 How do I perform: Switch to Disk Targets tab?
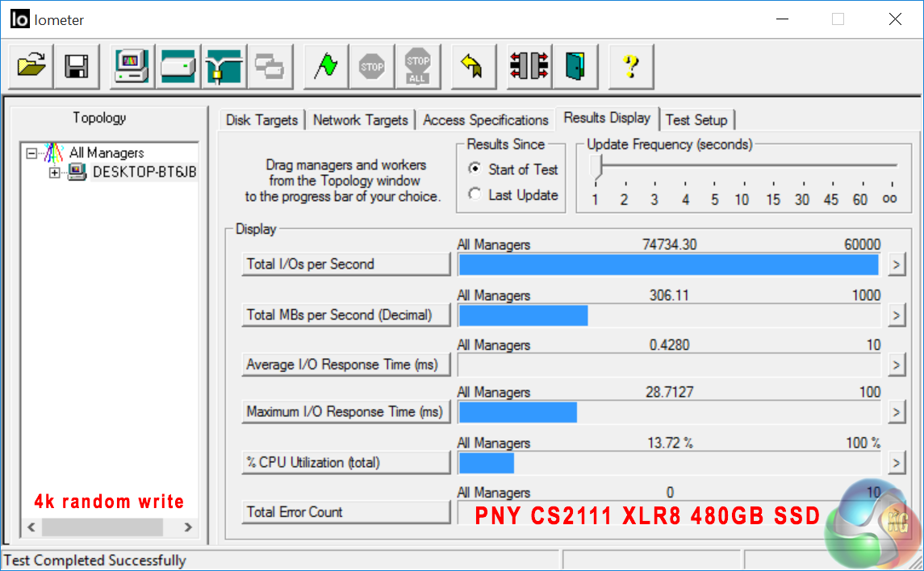[261, 120]
